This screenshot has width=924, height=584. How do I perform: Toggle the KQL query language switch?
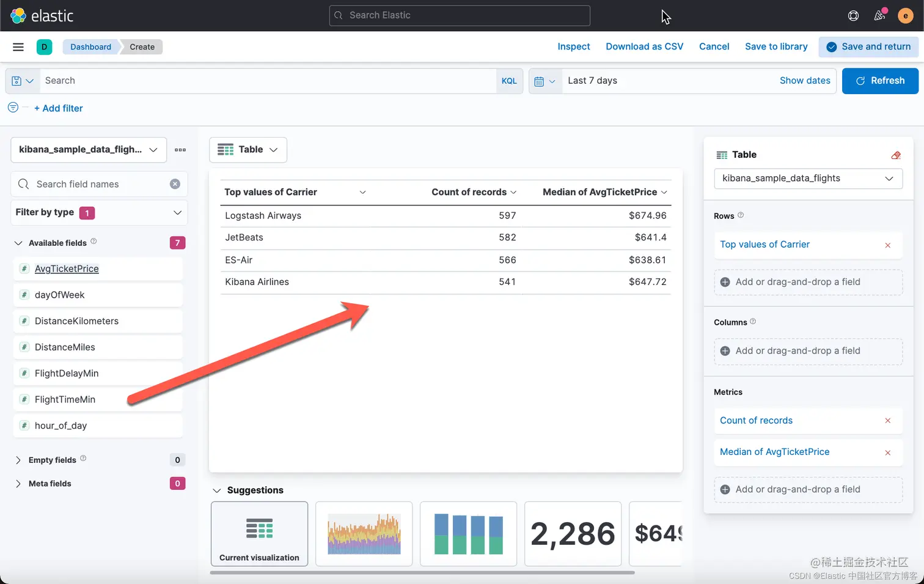coord(509,81)
